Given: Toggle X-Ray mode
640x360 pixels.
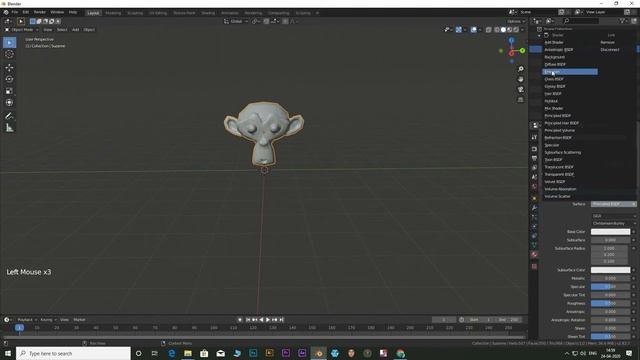Looking at the screenshot, I should 489,30.
